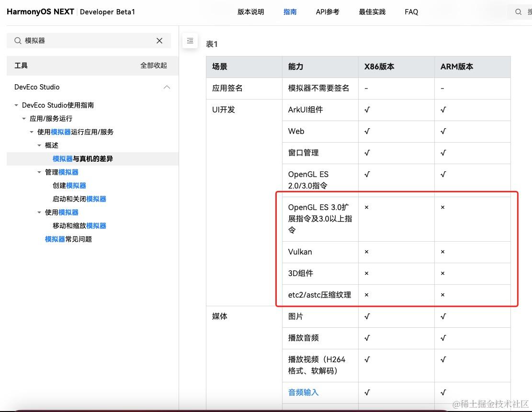Collapse the 管理模拟器 tree node

tap(39, 172)
